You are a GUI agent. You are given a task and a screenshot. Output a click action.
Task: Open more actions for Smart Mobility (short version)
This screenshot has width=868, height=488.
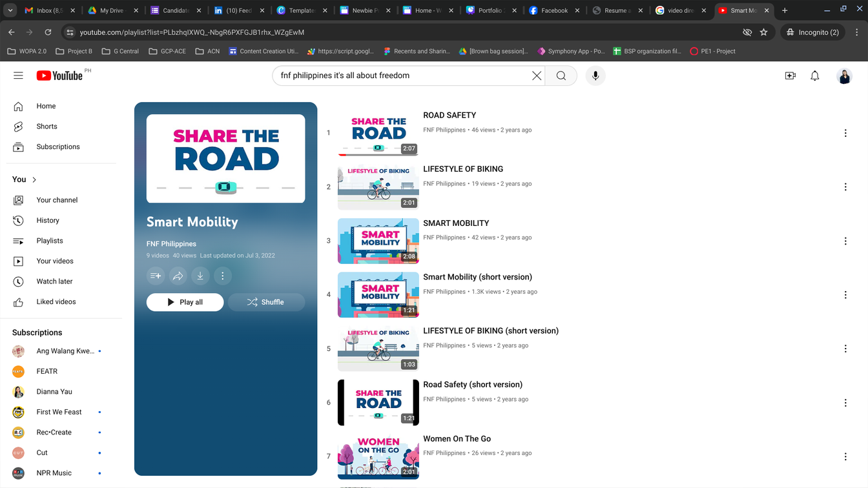[x=845, y=295]
